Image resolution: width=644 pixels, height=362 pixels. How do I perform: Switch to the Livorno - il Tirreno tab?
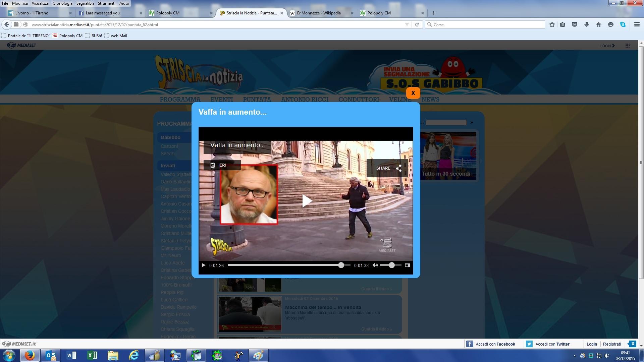coord(40,13)
